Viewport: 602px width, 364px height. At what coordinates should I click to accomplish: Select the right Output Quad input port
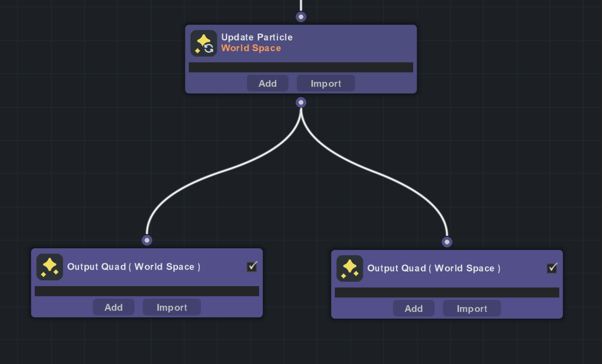[447, 242]
